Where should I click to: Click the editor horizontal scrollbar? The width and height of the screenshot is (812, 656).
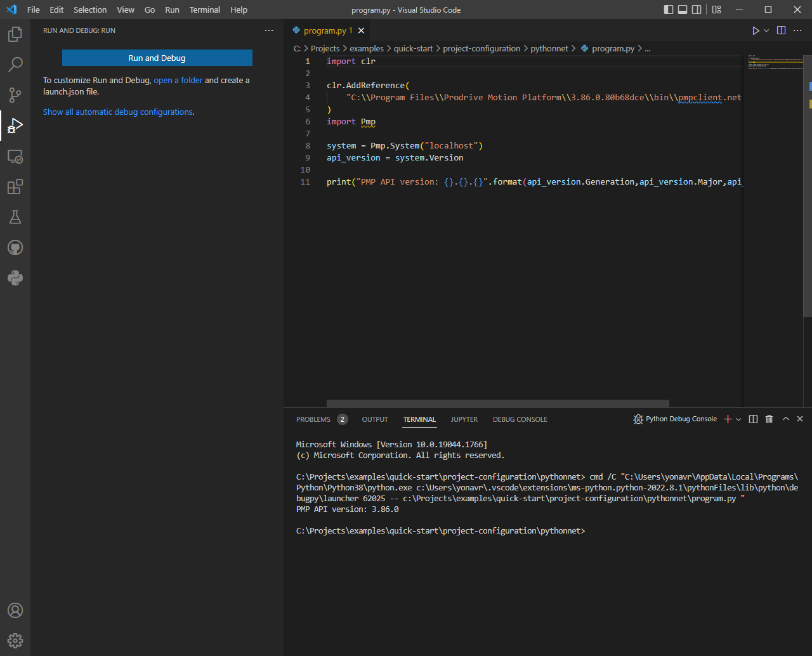click(498, 403)
